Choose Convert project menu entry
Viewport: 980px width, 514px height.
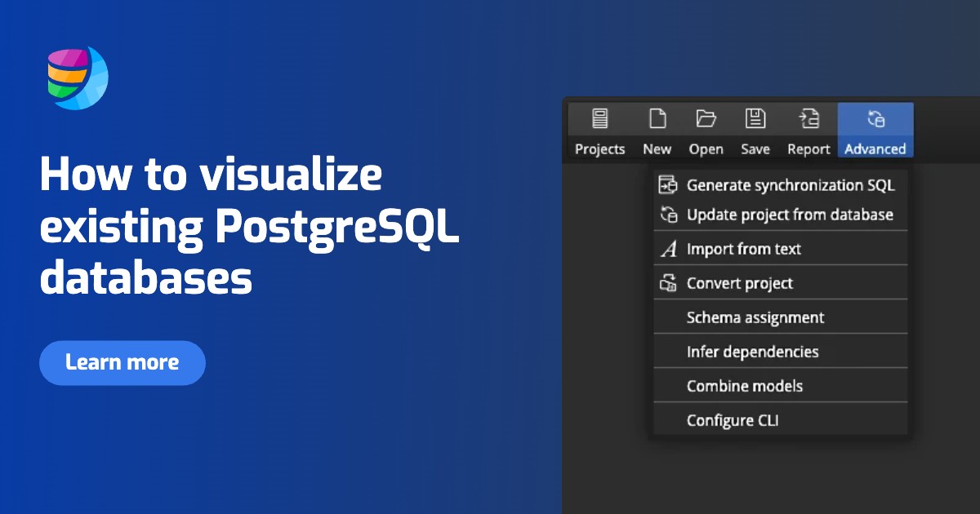(x=781, y=283)
